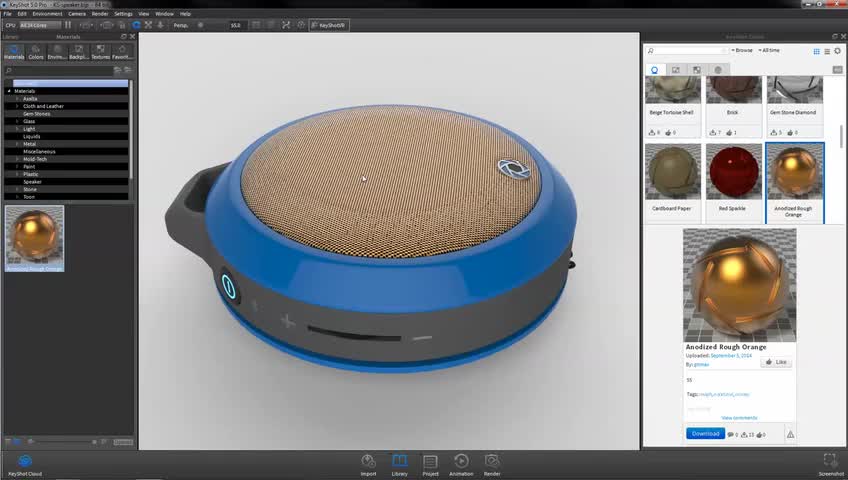848x480 pixels.
Task: Download the Anodized Rough Orange material
Action: (x=705, y=434)
